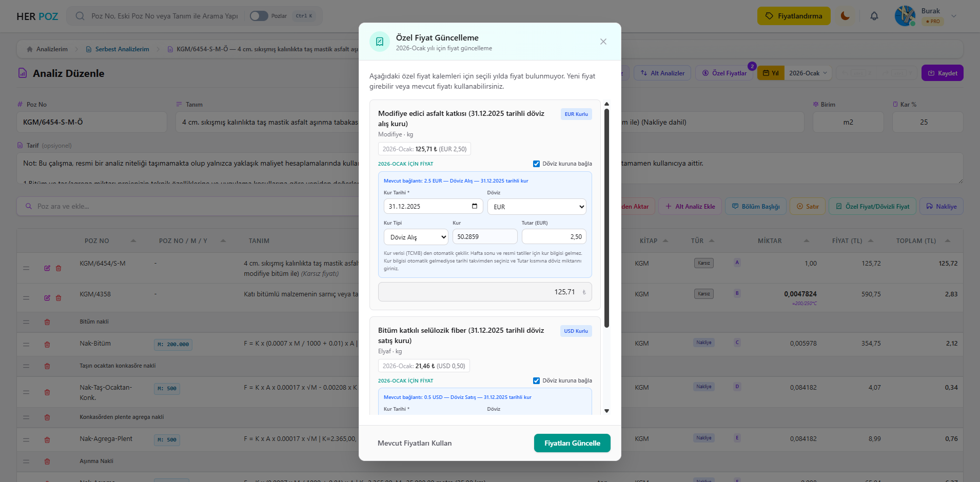Click the calendar icon in Kur Tarihi field
The height and width of the screenshot is (482, 980).
point(475,206)
